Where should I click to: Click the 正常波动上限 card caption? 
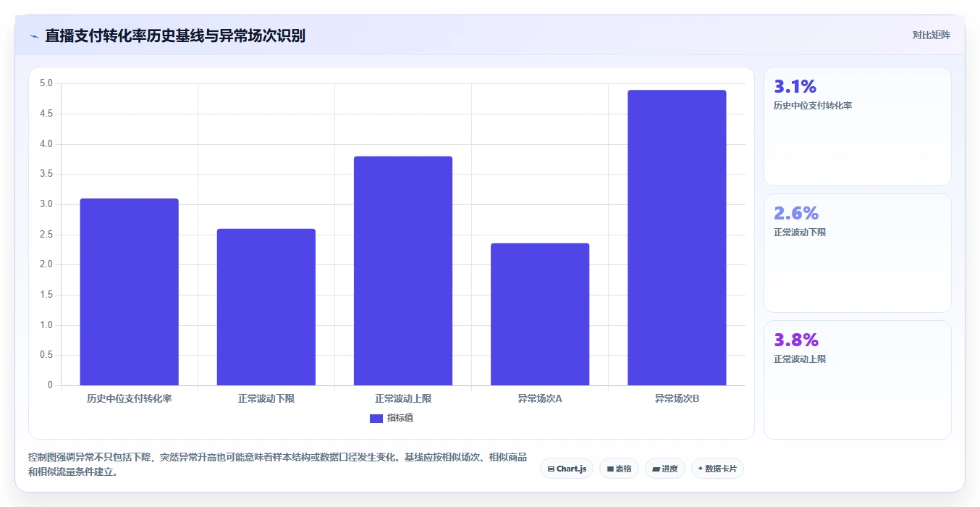(x=800, y=359)
